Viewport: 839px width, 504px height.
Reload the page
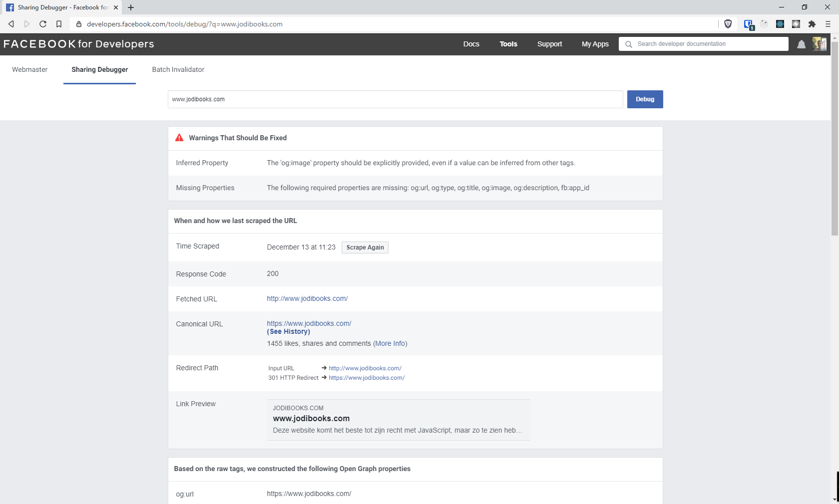[43, 24]
